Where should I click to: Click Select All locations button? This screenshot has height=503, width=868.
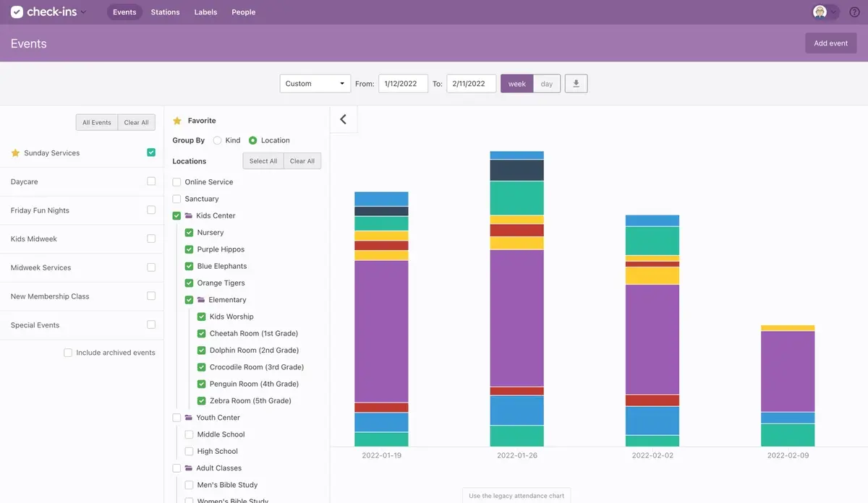(263, 161)
